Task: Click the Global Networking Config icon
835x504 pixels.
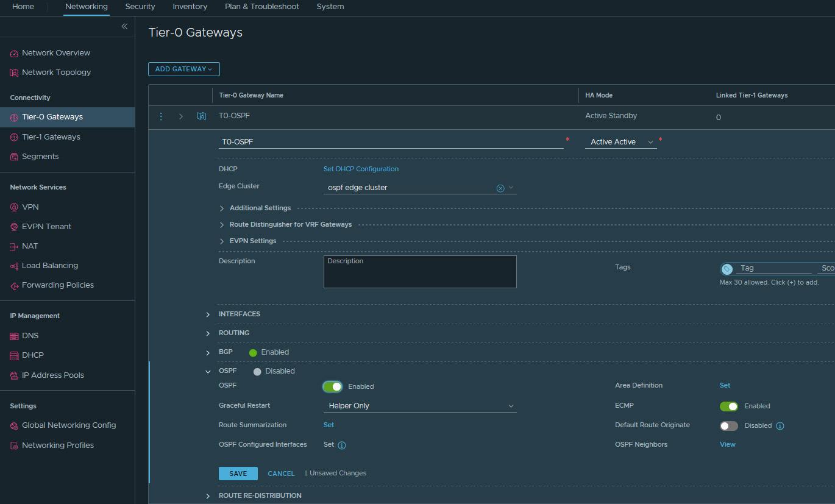Action: coord(14,425)
